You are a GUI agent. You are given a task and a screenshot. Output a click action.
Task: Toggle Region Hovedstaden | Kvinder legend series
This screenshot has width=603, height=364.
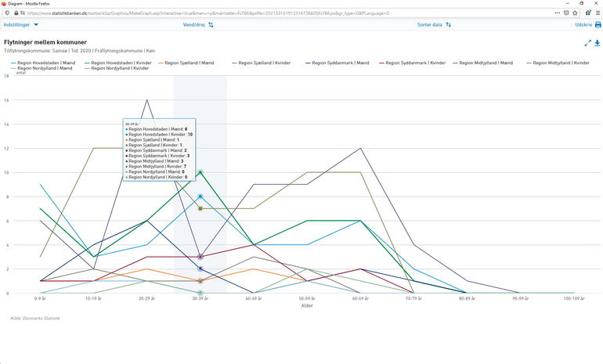pyautogui.click(x=118, y=63)
